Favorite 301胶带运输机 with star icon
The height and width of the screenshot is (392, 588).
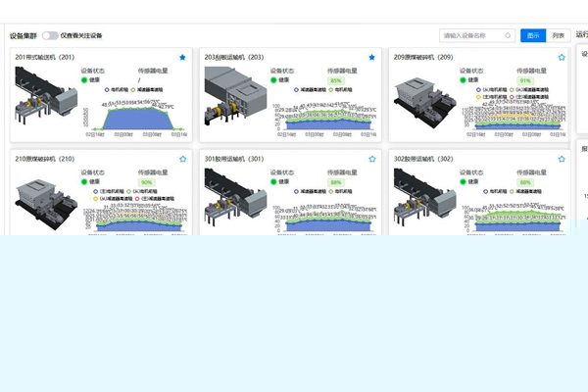(x=371, y=159)
